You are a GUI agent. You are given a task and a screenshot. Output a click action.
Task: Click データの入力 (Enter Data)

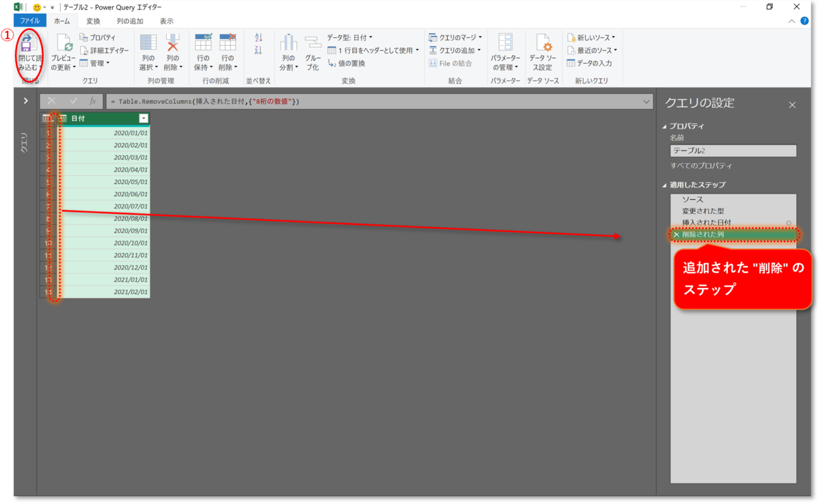pyautogui.click(x=589, y=63)
